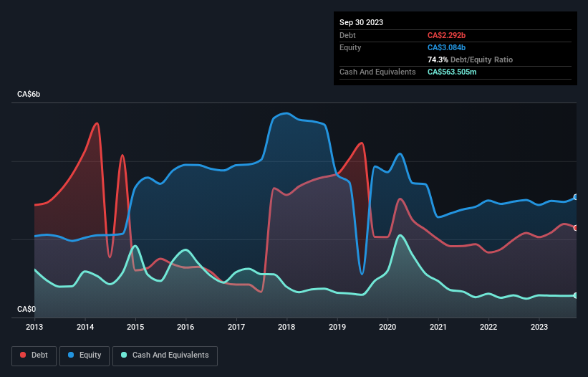Click the CA$563.505m cash value
The height and width of the screenshot is (377, 588).
point(452,72)
